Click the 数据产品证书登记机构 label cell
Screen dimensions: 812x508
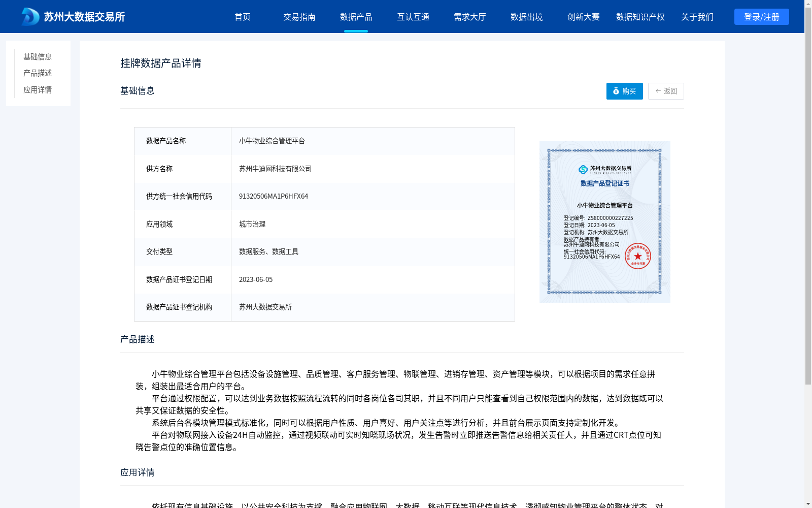coord(183,307)
